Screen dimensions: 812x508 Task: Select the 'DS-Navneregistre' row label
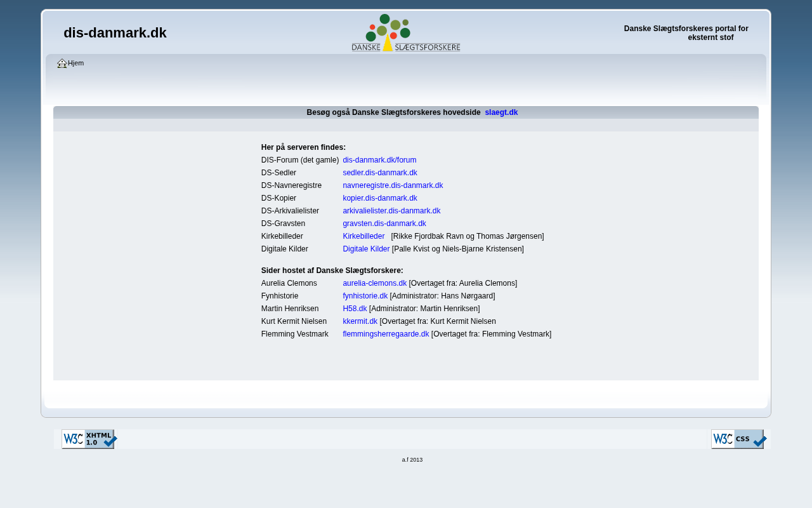click(x=291, y=185)
